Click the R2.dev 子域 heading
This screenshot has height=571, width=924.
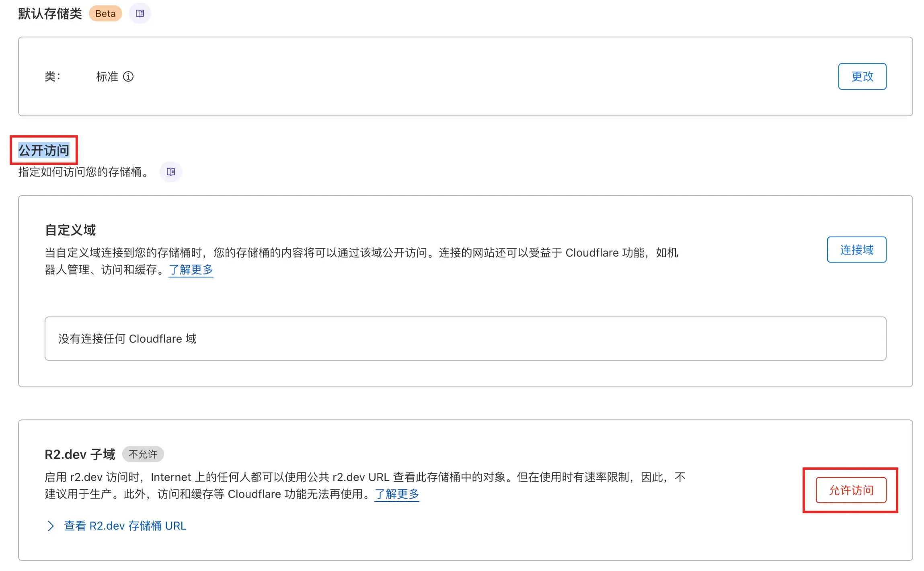click(x=80, y=454)
